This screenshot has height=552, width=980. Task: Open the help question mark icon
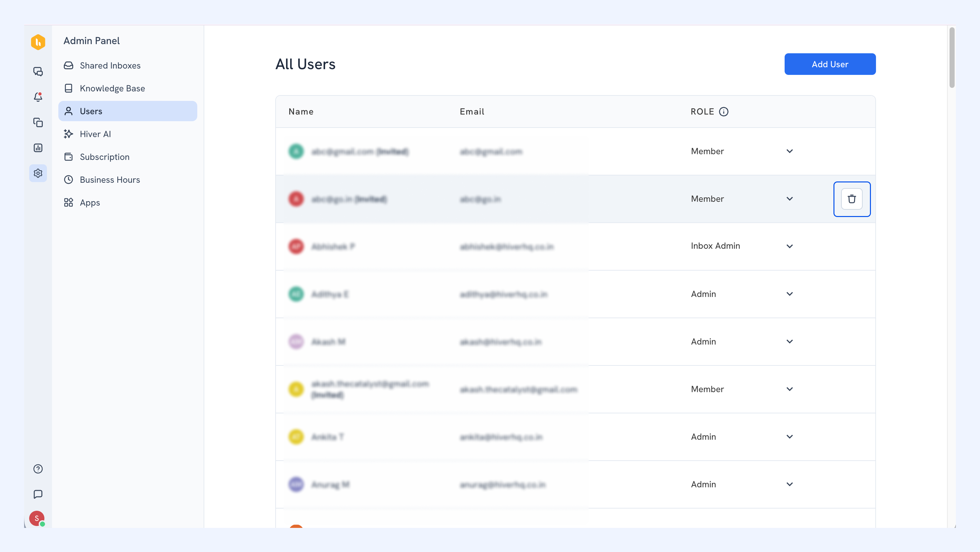click(38, 469)
